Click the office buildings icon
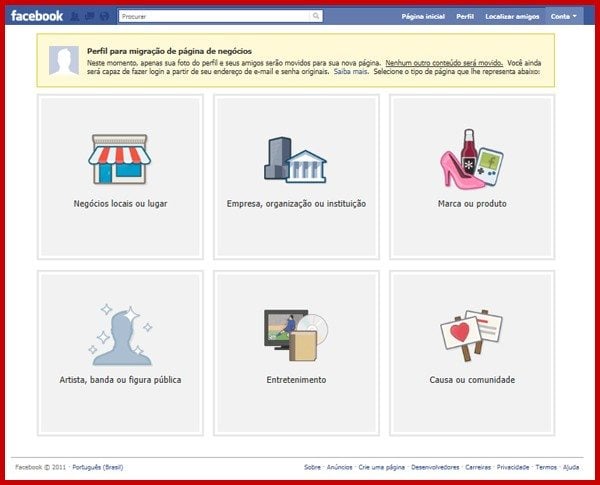This screenshot has height=485, width=600. coord(295,160)
